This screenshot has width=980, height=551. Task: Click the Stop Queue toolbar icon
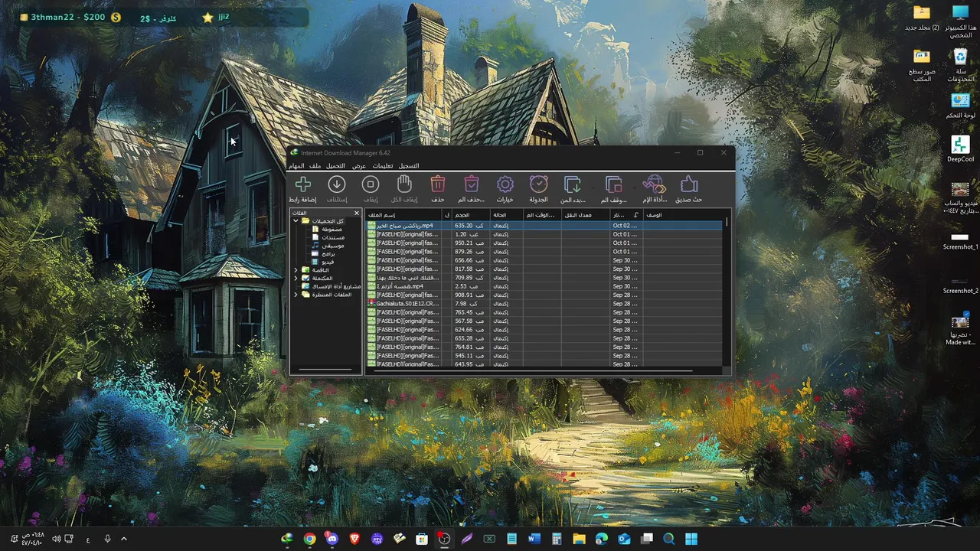tap(613, 184)
